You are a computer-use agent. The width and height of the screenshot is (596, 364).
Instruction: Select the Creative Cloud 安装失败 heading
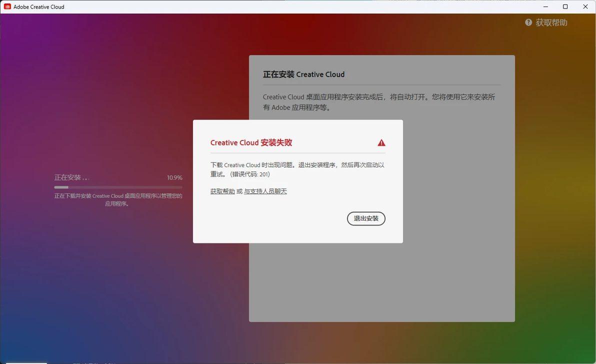point(251,142)
